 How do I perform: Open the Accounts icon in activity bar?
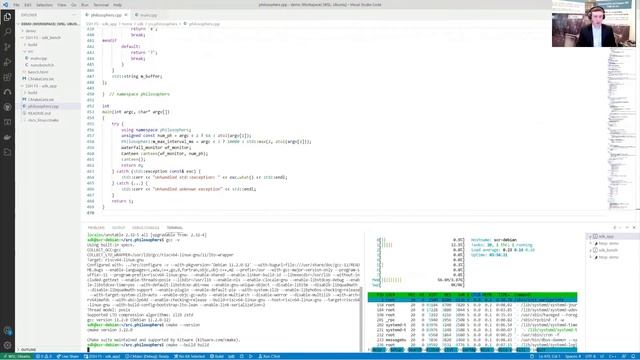click(x=7, y=331)
